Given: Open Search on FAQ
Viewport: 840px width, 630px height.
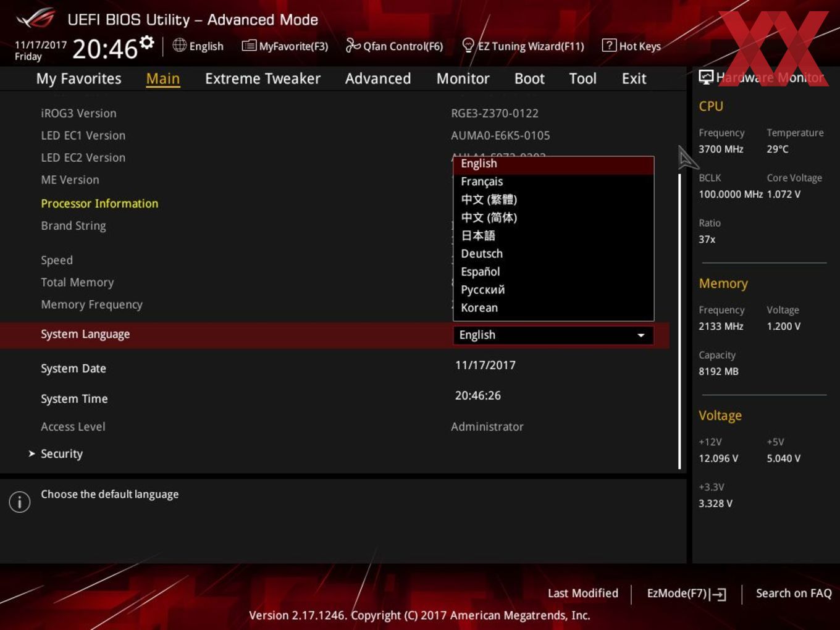Looking at the screenshot, I should (x=794, y=594).
